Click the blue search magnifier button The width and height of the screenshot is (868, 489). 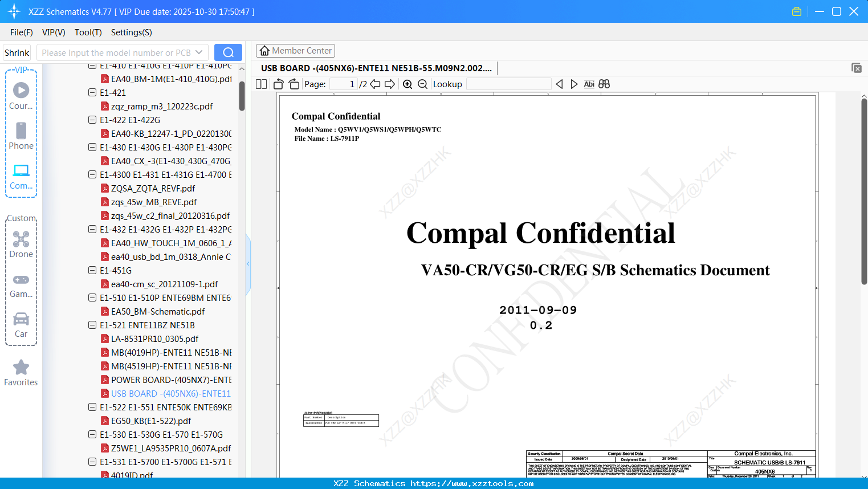coord(228,52)
